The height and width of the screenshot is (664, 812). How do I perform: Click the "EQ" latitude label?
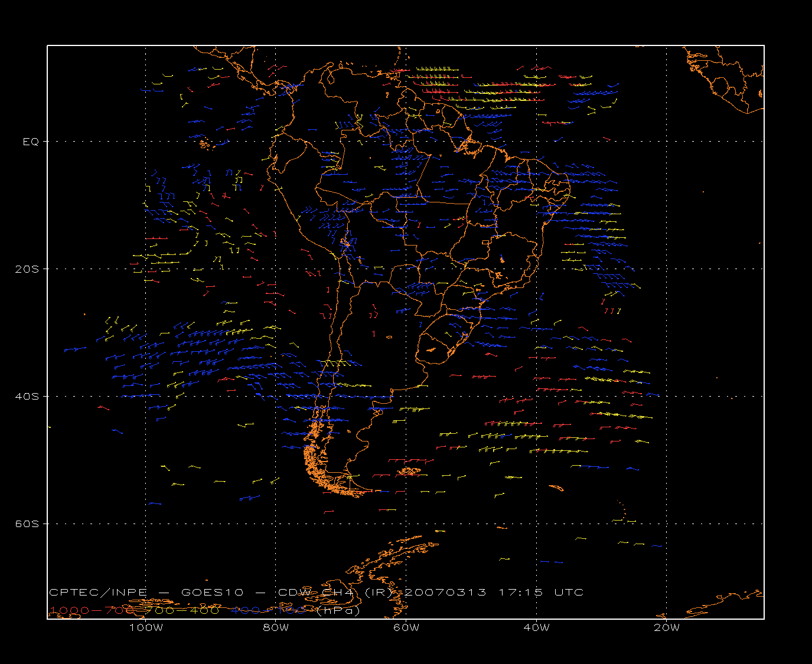click(31, 142)
